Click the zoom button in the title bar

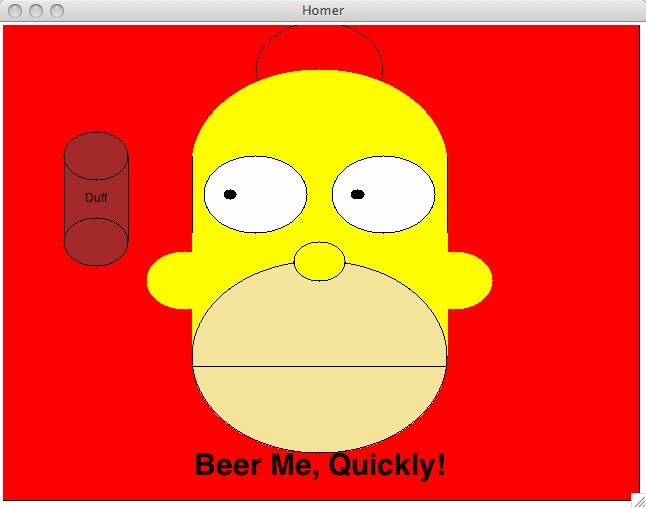(x=57, y=11)
